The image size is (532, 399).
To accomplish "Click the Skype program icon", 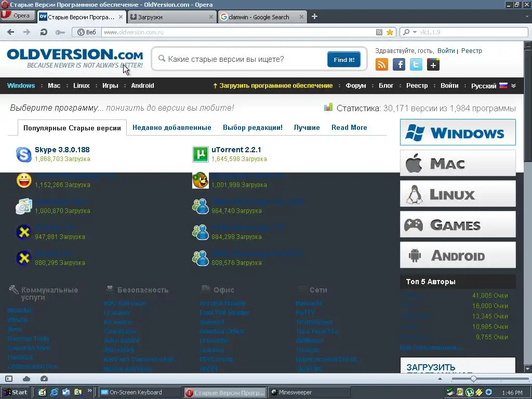I will [x=24, y=154].
